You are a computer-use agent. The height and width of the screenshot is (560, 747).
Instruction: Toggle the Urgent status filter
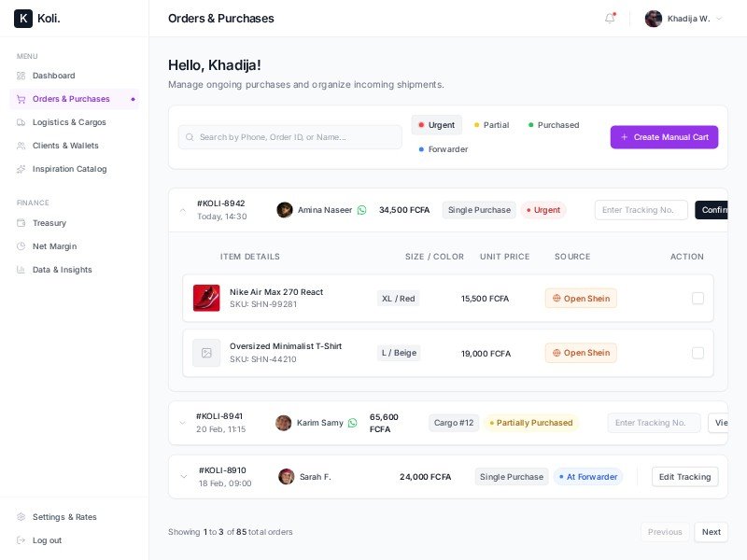pyautogui.click(x=436, y=125)
